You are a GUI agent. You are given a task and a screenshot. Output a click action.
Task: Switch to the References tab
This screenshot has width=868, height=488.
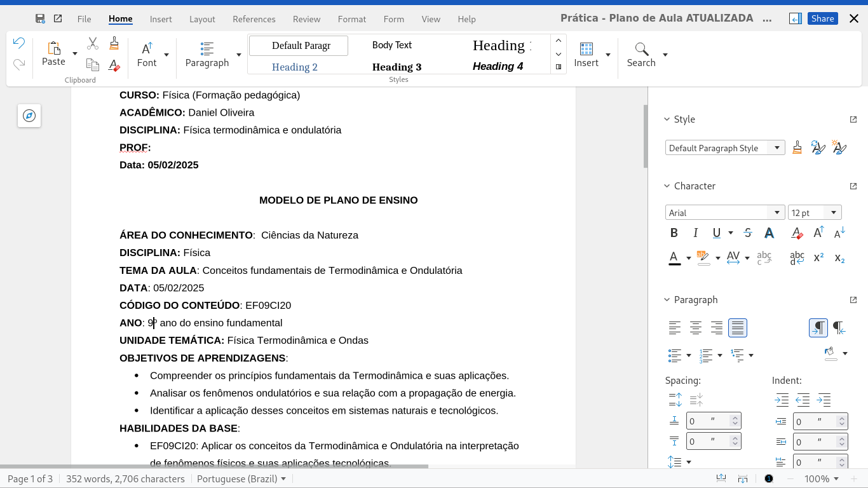coord(254,19)
